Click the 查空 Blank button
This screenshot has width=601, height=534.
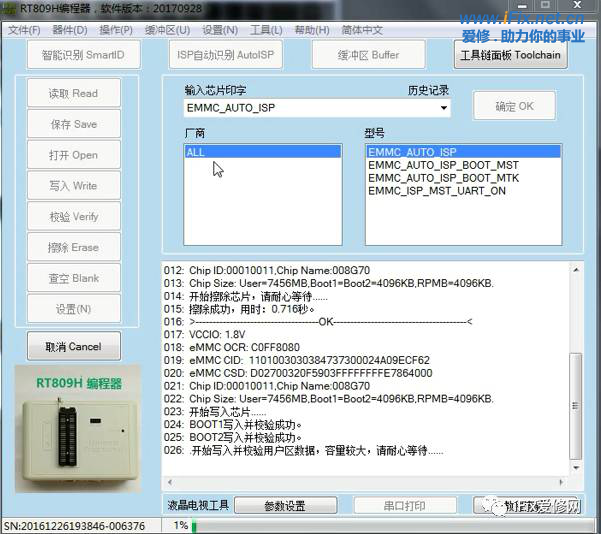point(74,278)
